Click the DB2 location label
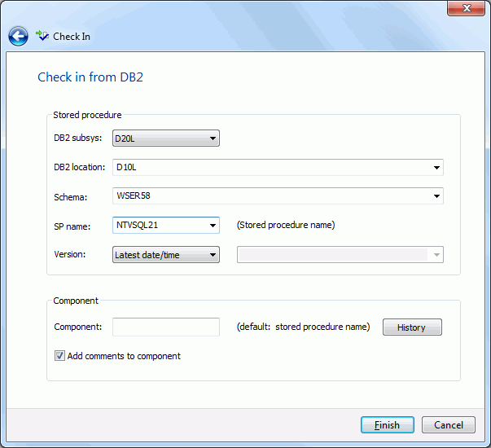491x448 pixels. [x=80, y=167]
